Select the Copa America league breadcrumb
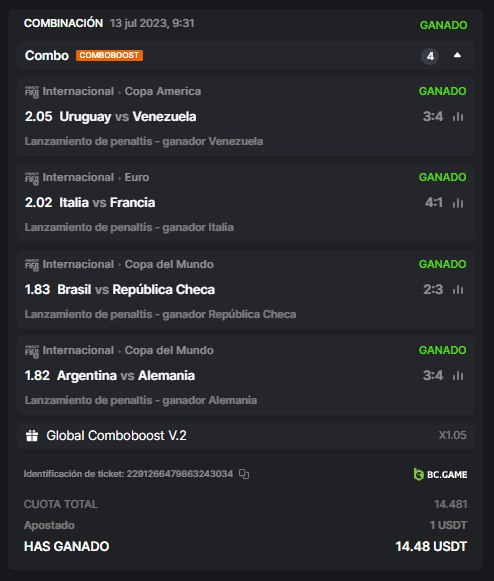The image size is (494, 581). pos(163,91)
